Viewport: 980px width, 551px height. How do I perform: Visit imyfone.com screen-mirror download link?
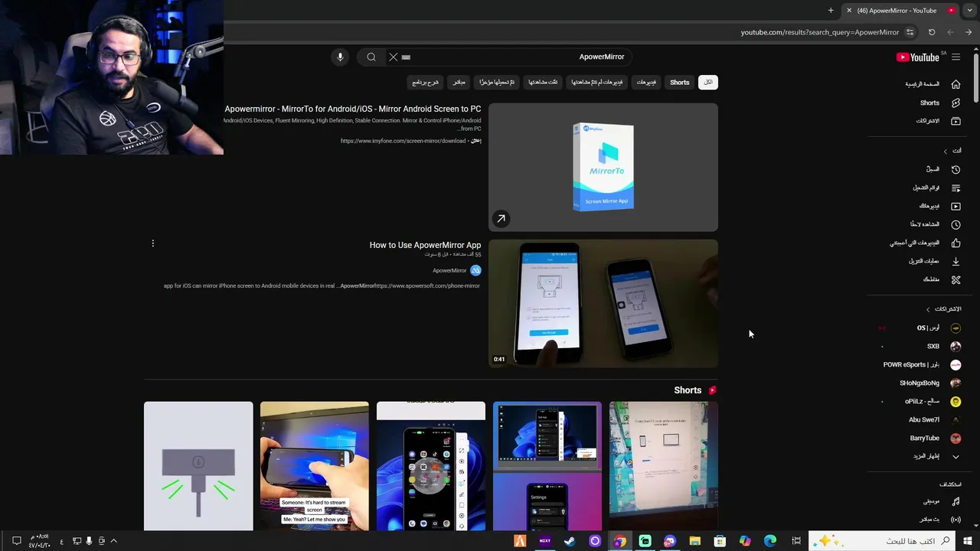[403, 141]
